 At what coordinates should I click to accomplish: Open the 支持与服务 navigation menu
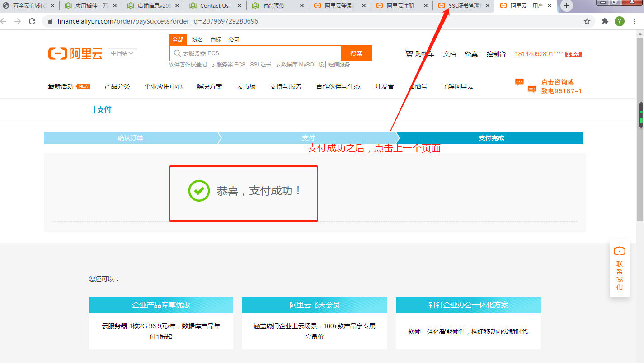[286, 86]
